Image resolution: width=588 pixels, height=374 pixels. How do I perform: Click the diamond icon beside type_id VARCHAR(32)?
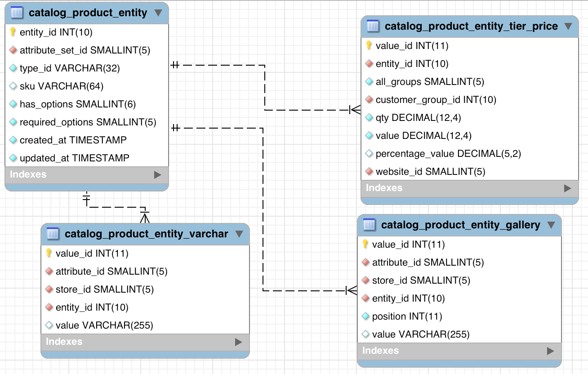13,68
